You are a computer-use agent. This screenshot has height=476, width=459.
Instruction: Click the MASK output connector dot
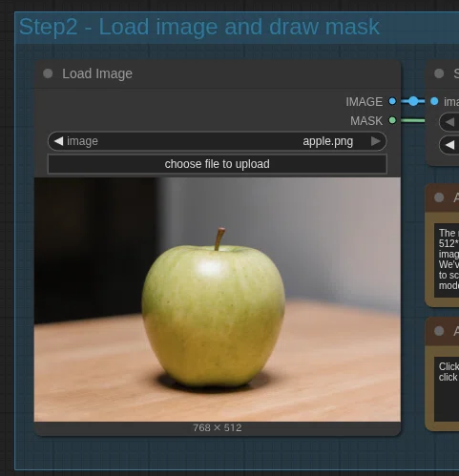click(392, 120)
